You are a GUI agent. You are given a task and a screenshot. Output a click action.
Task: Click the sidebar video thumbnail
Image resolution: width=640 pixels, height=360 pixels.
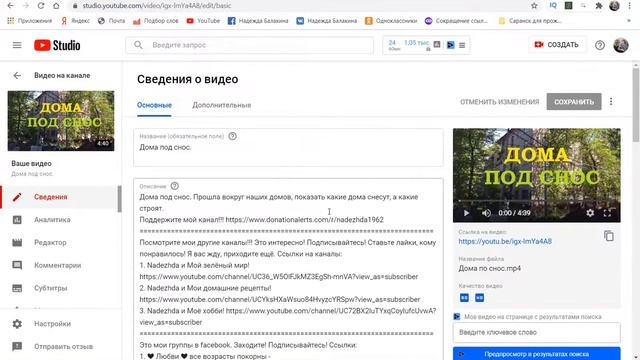point(61,121)
